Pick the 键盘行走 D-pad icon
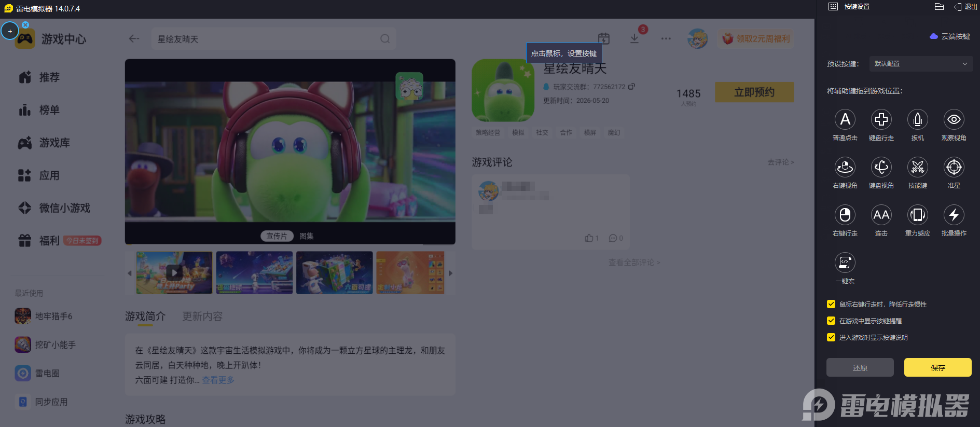980x427 pixels. (881, 119)
